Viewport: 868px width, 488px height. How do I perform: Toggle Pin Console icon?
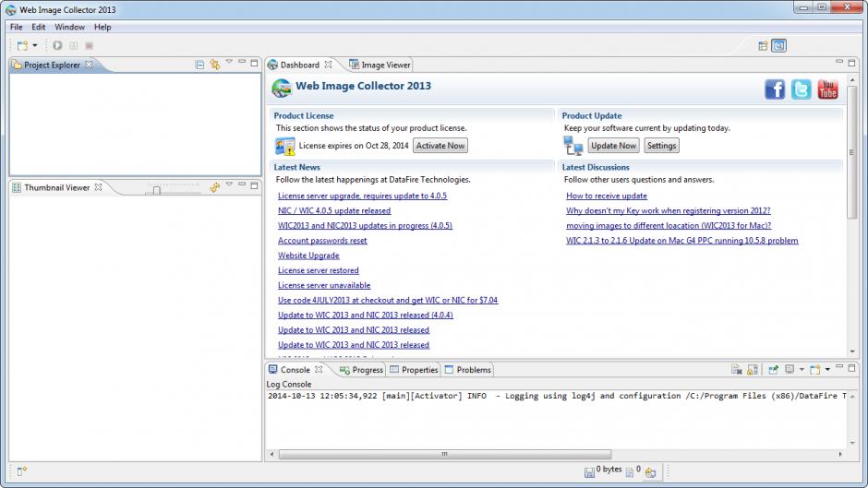773,370
